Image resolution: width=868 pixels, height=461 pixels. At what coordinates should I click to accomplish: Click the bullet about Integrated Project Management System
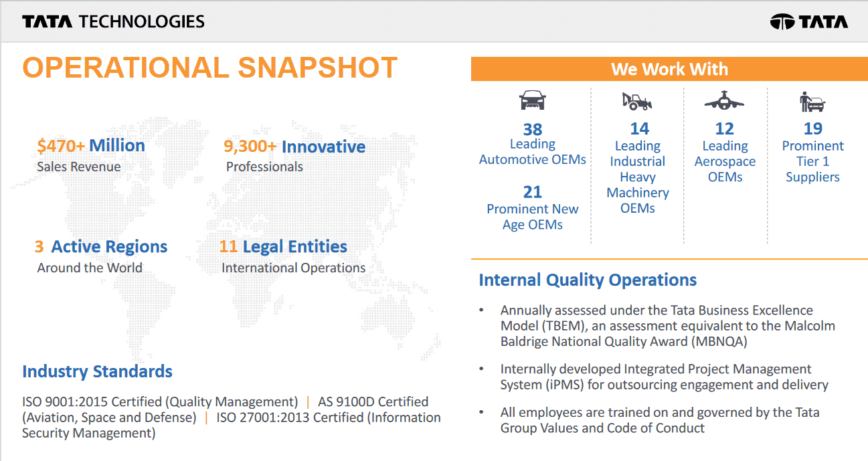pos(665,377)
